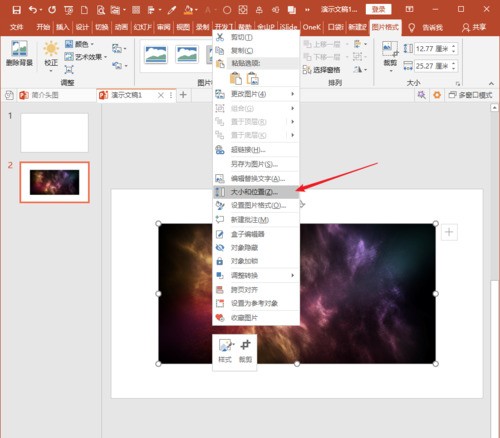The image size is (500, 438).
Task: Switch to the Picture Format (图片格式) tab
Action: click(x=385, y=27)
